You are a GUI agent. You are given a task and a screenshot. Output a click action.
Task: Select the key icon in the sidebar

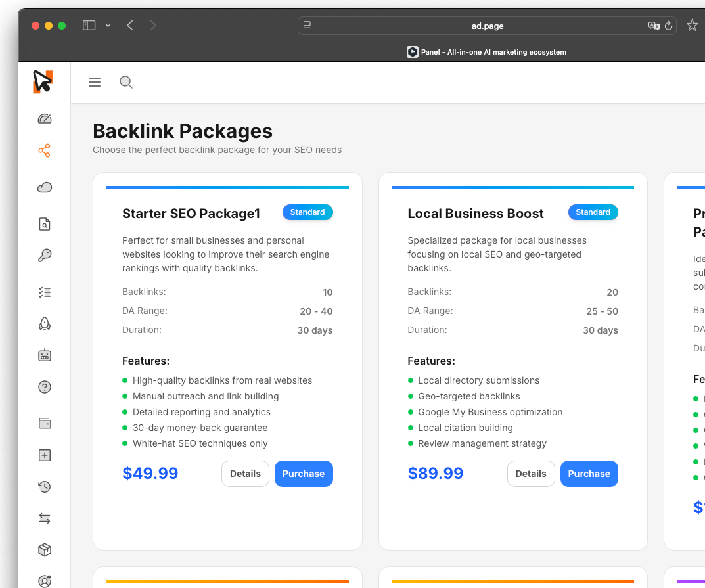pos(44,256)
